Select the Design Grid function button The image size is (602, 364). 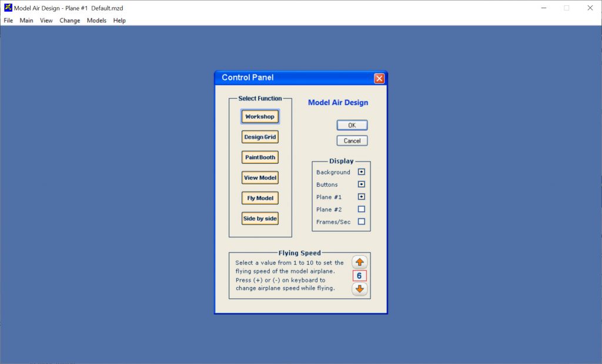click(260, 137)
